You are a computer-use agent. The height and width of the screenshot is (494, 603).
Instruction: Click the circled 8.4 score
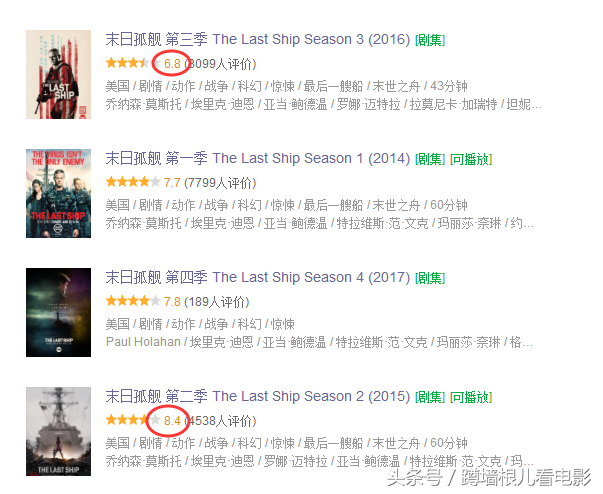tap(172, 421)
